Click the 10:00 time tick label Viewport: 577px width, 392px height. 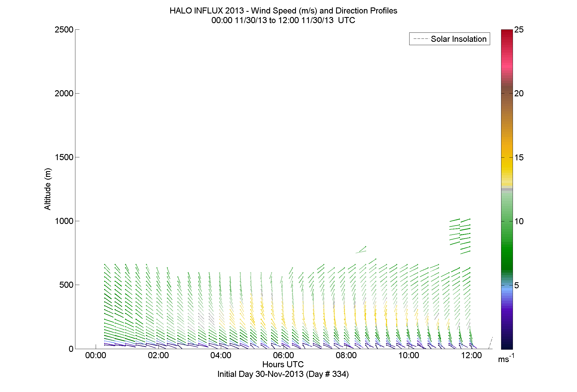click(x=409, y=355)
